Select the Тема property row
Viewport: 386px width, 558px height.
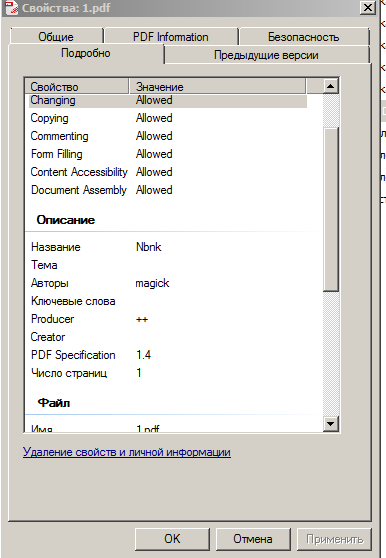click(x=168, y=265)
